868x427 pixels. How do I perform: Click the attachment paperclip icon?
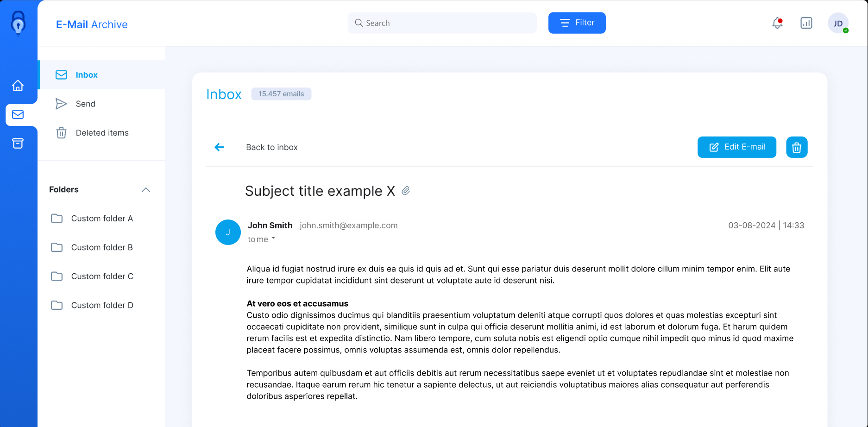point(406,191)
